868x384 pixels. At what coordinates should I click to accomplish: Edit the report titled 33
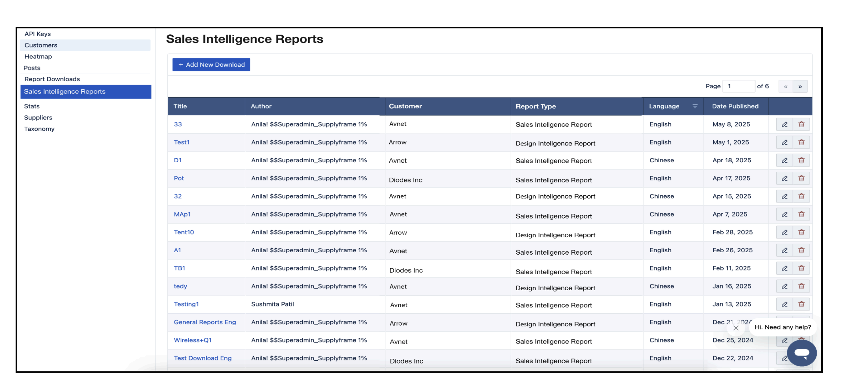click(x=784, y=124)
